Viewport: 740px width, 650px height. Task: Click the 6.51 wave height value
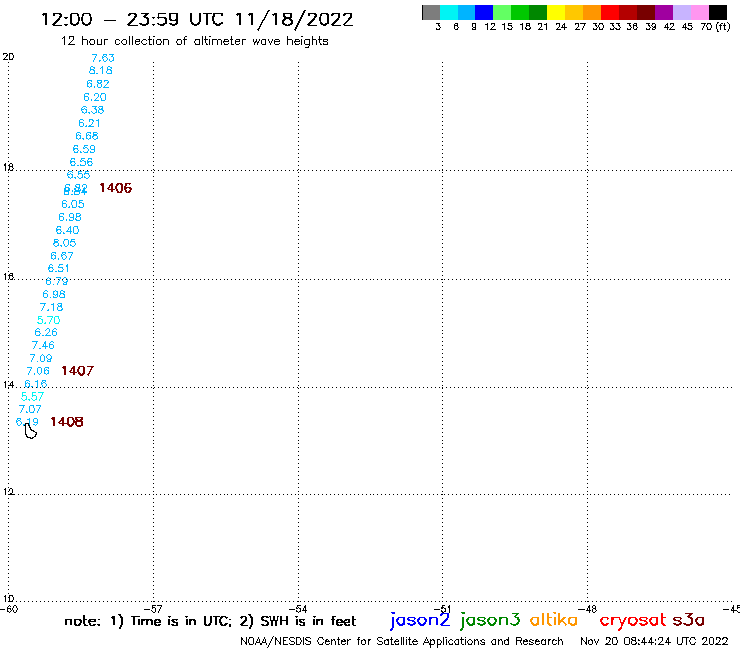59,269
